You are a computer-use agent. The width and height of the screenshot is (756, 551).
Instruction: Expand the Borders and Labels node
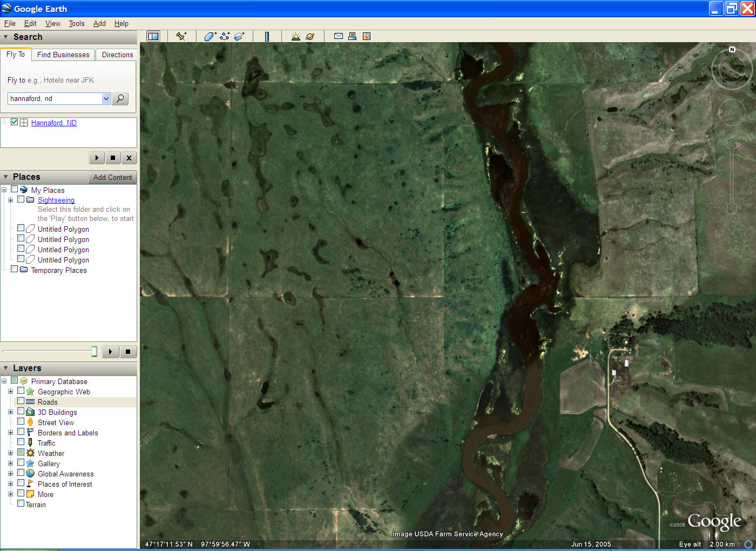click(x=10, y=432)
